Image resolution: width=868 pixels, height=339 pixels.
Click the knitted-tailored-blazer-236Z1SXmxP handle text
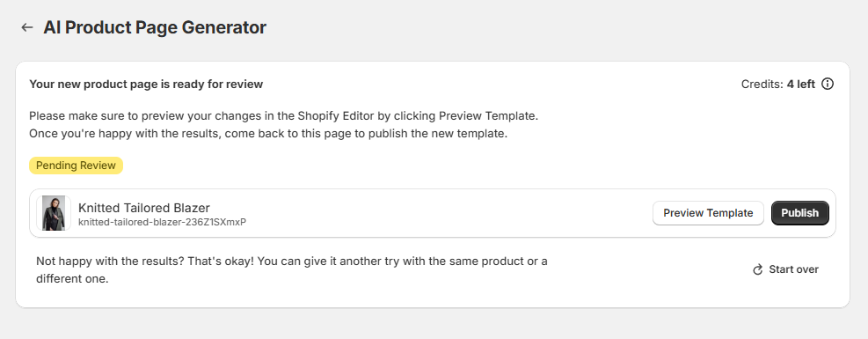[162, 222]
